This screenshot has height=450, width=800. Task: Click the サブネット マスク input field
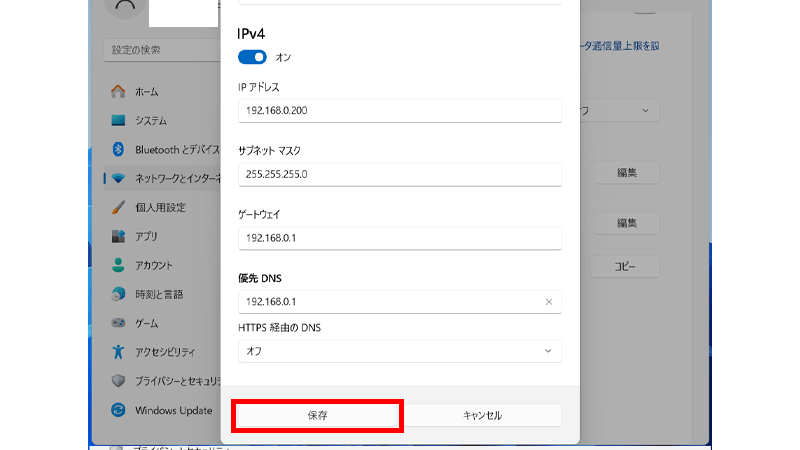[399, 174]
